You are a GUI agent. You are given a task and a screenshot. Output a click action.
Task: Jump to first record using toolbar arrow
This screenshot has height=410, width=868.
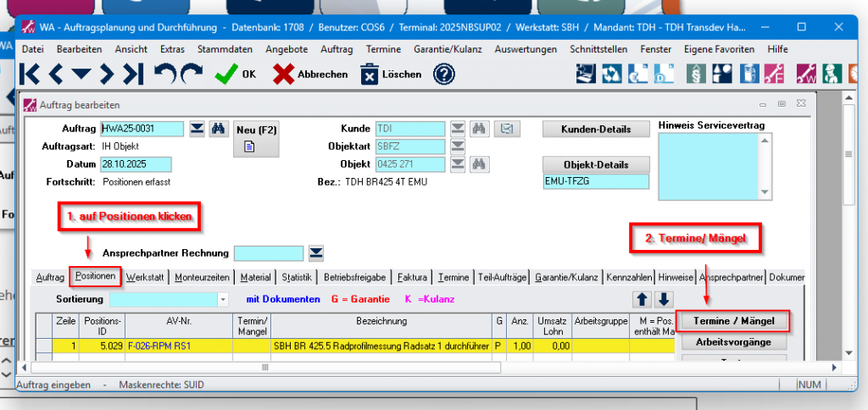point(29,75)
